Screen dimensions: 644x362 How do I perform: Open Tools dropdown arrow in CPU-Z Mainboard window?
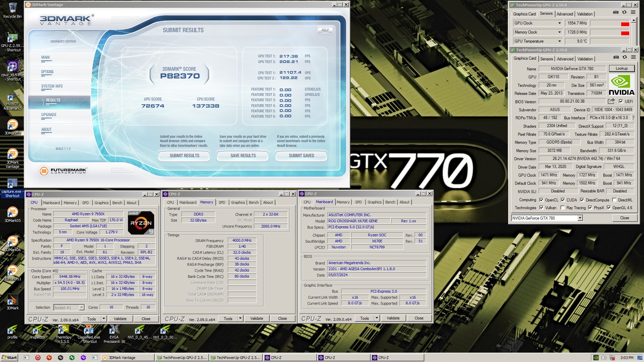[x=377, y=318]
